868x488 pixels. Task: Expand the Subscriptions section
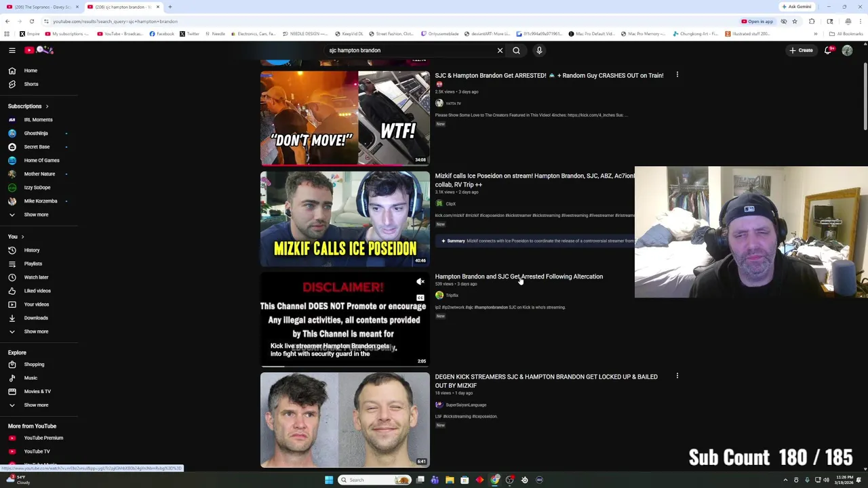28,106
